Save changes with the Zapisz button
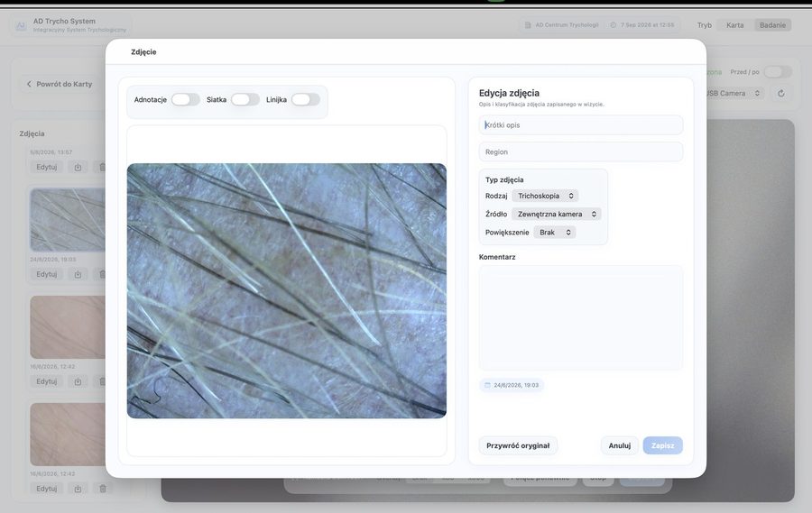This screenshot has height=513, width=812. click(x=662, y=445)
